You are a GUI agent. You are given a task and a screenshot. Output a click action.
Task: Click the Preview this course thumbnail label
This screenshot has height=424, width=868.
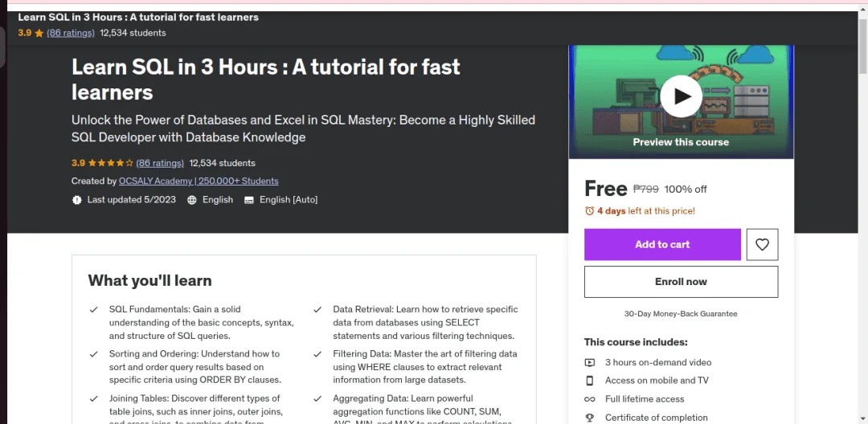tap(681, 142)
